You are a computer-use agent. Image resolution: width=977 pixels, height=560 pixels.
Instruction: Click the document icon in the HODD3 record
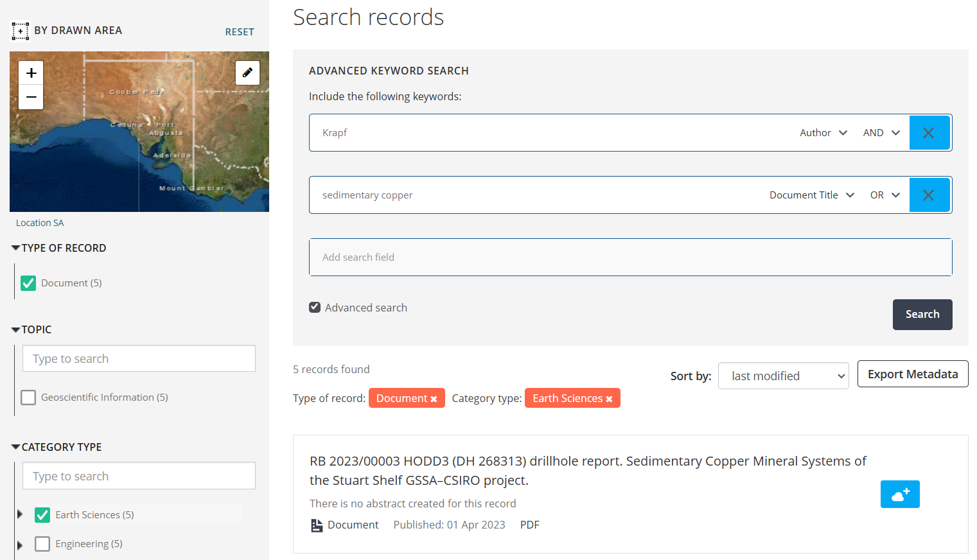317,525
